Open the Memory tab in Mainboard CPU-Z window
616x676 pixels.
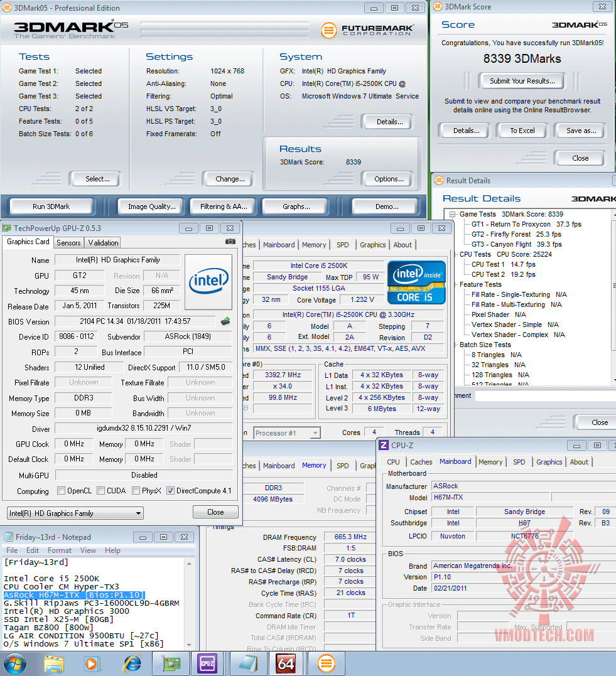click(x=490, y=462)
